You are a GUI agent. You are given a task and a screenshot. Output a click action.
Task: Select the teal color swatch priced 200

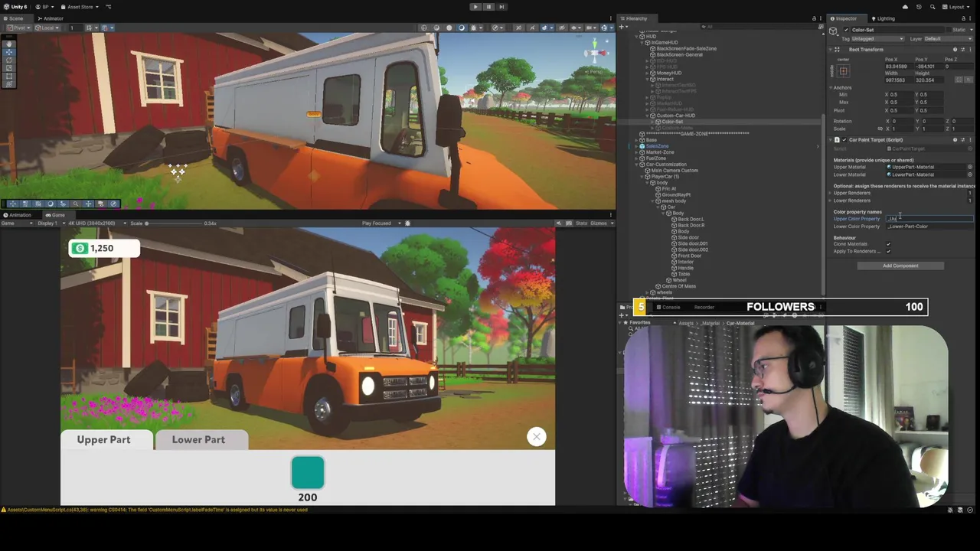[x=308, y=472]
